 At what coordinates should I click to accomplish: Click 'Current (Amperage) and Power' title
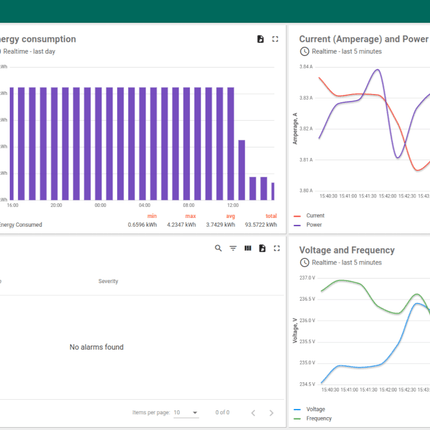click(x=364, y=39)
